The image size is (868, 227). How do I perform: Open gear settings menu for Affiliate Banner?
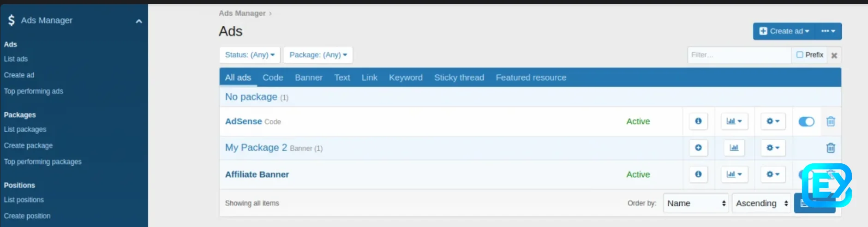tap(773, 174)
